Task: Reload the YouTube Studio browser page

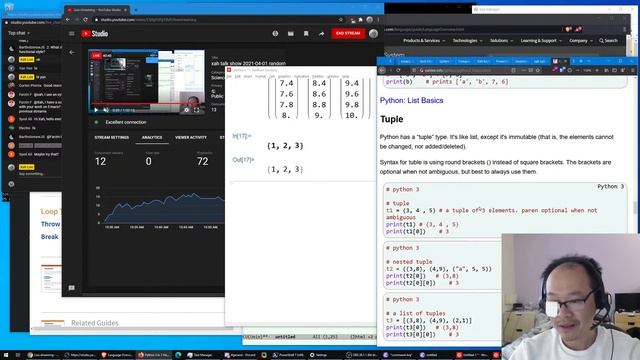Action: click(x=85, y=20)
